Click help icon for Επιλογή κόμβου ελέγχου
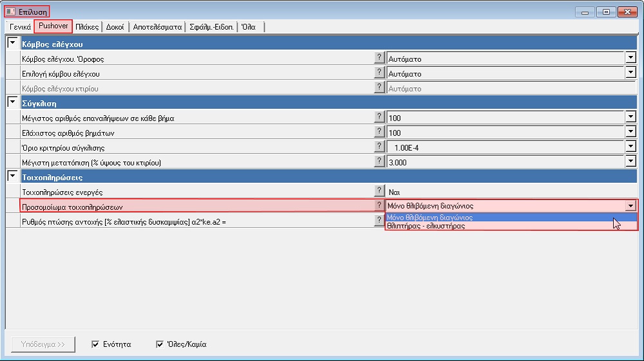This screenshot has width=644, height=361. pyautogui.click(x=379, y=73)
